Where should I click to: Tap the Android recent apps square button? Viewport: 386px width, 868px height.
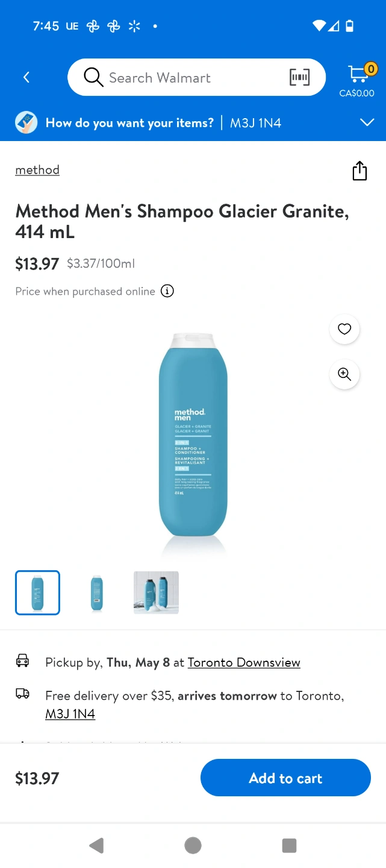(x=290, y=846)
